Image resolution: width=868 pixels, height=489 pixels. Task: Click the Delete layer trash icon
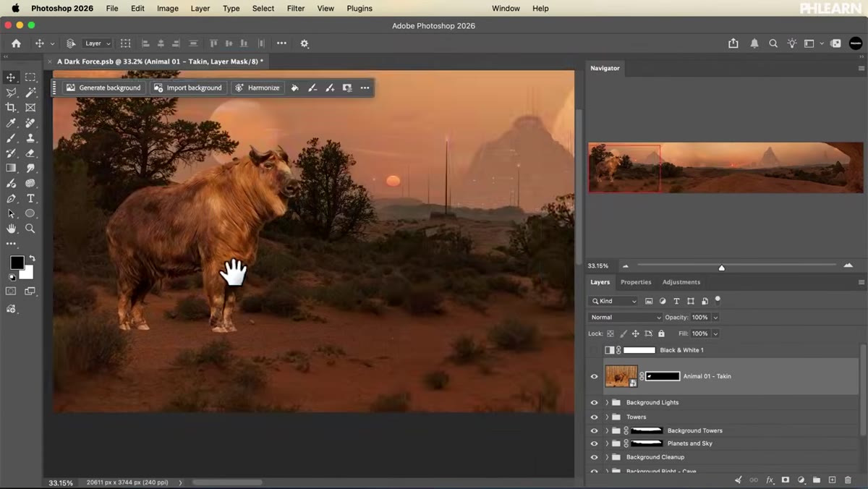click(x=848, y=480)
